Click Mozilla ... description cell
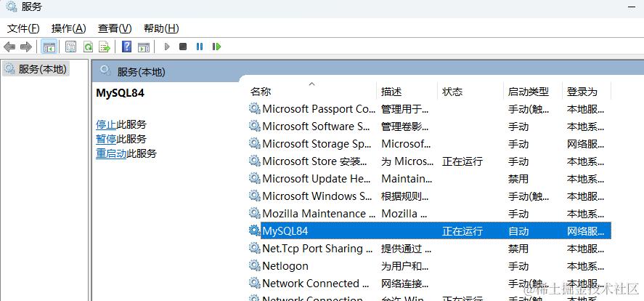Viewport: 644px width, 301px height. (x=405, y=214)
